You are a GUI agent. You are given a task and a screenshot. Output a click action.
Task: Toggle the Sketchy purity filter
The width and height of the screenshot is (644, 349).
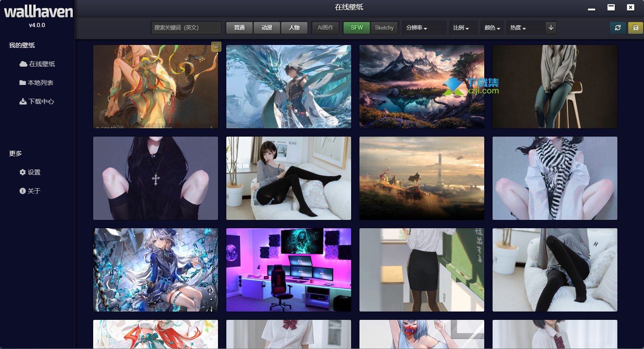click(x=384, y=27)
